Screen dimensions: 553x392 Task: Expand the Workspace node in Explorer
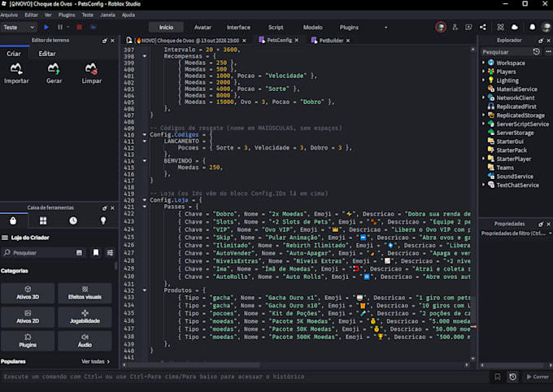pos(484,63)
